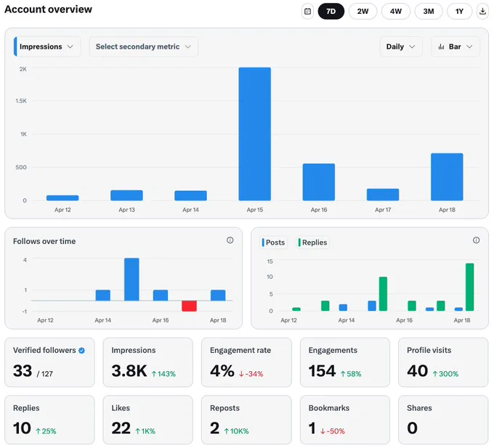Click the Apr 15 impressions bar
This screenshot has width=494, height=448.
point(254,134)
